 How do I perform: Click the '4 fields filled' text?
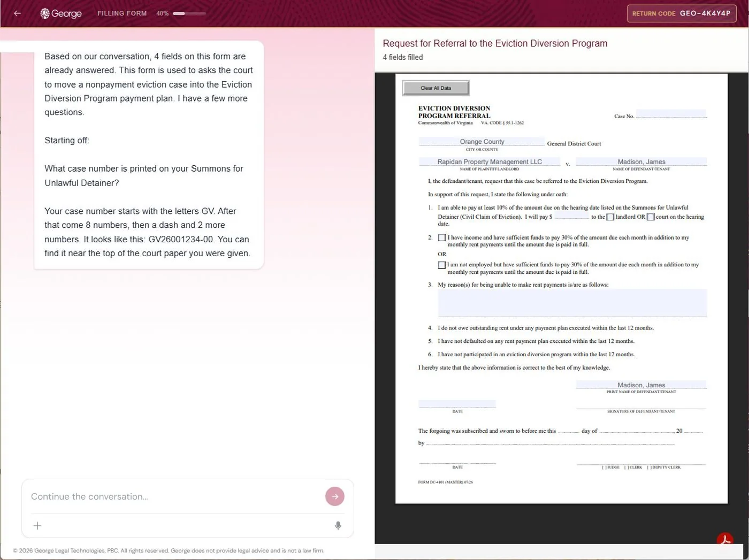(x=403, y=57)
